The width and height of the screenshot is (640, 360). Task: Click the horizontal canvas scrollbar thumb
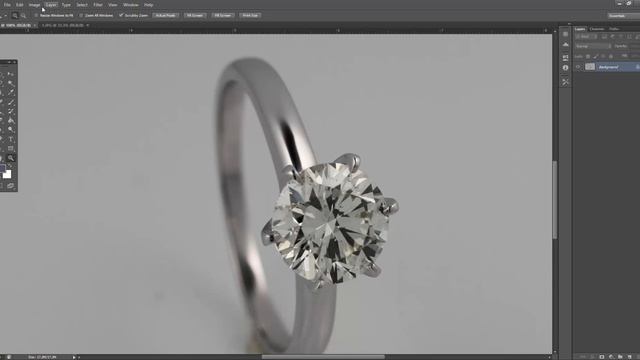pos(323,357)
